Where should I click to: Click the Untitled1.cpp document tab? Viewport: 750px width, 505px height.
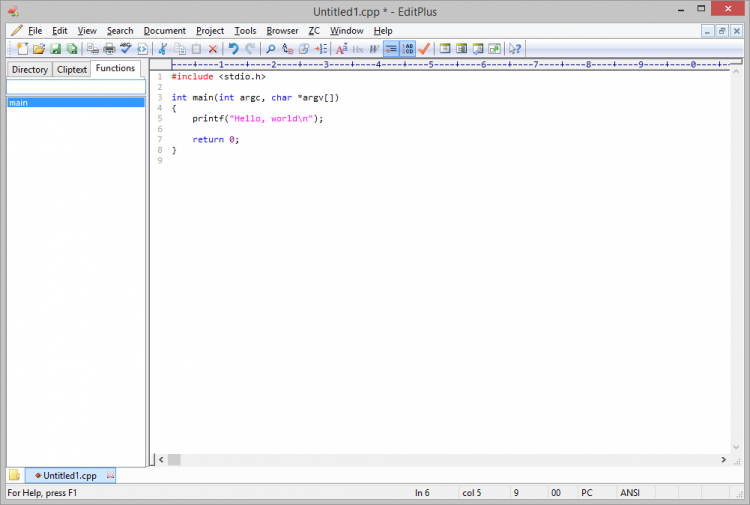[x=69, y=476]
